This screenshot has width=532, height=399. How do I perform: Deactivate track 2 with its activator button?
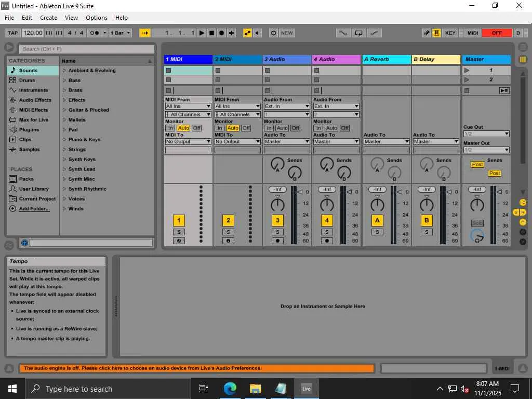click(x=229, y=220)
